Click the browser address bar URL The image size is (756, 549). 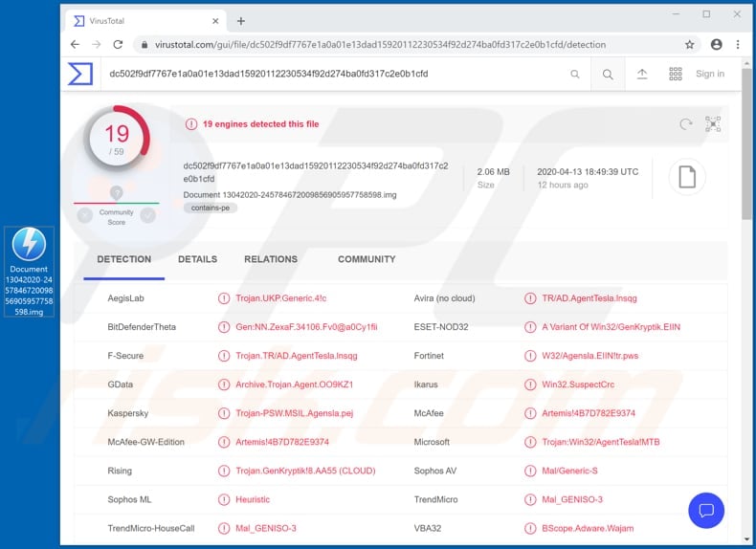[381, 44]
